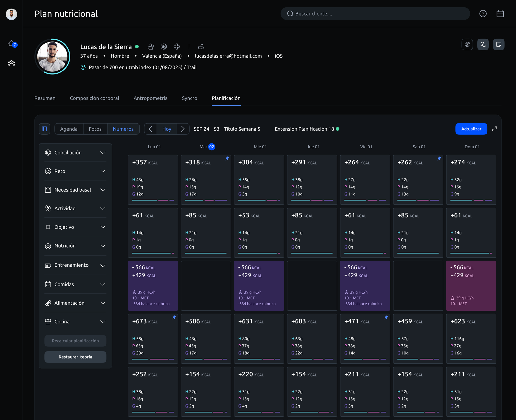Click the Buscar cliente search field
The width and height of the screenshot is (516, 420).
[375, 14]
